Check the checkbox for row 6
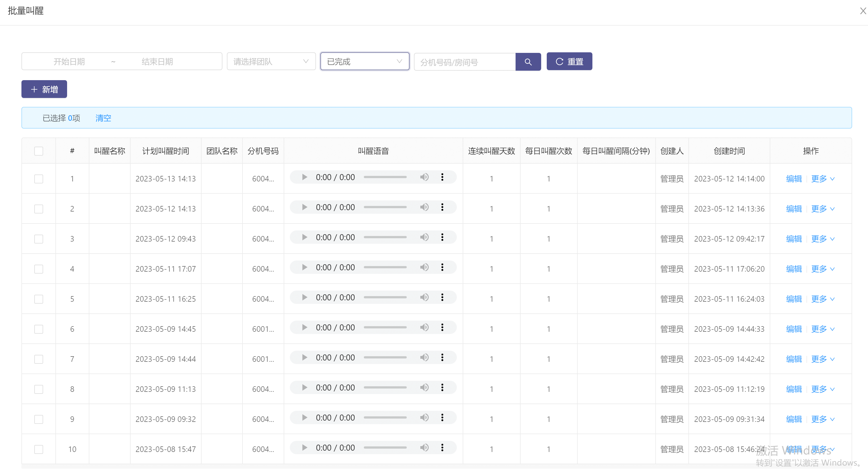Screen dimensions: 868x472 (x=39, y=329)
